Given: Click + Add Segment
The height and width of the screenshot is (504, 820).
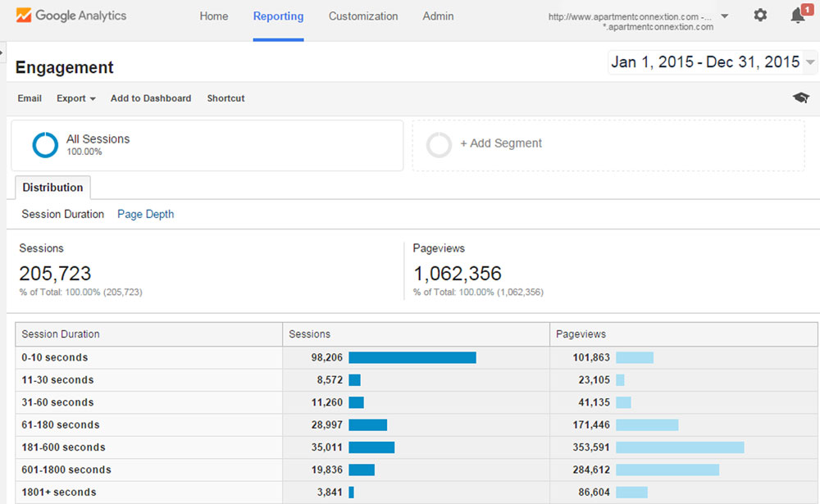Looking at the screenshot, I should click(x=500, y=143).
